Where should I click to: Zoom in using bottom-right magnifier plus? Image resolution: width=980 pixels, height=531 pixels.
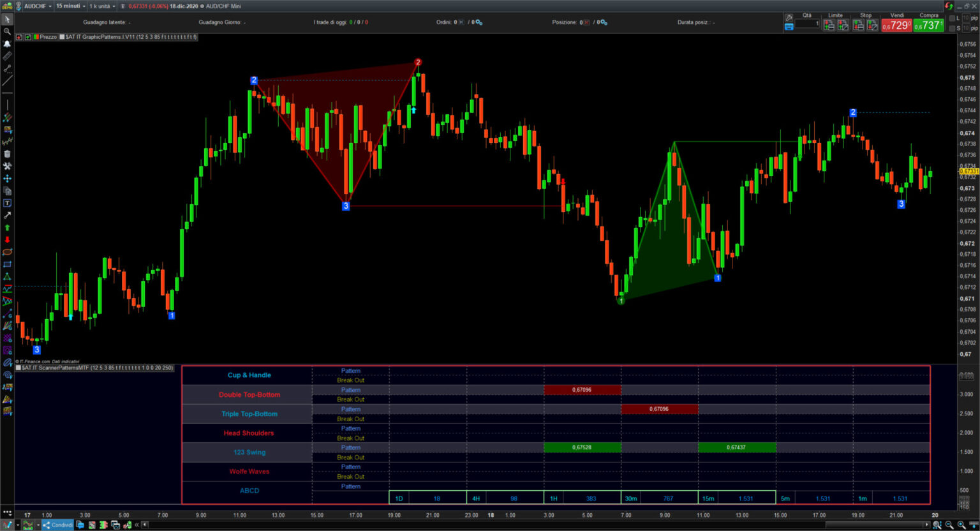click(961, 525)
